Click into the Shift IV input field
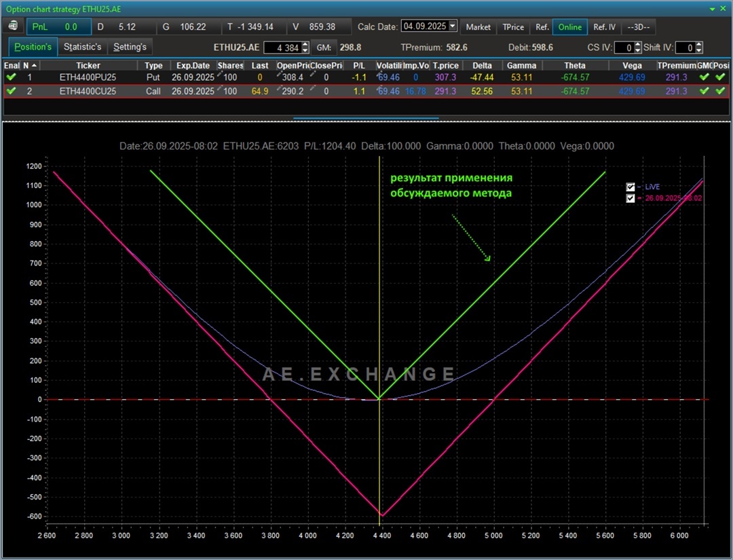This screenshot has width=733, height=560. click(685, 48)
